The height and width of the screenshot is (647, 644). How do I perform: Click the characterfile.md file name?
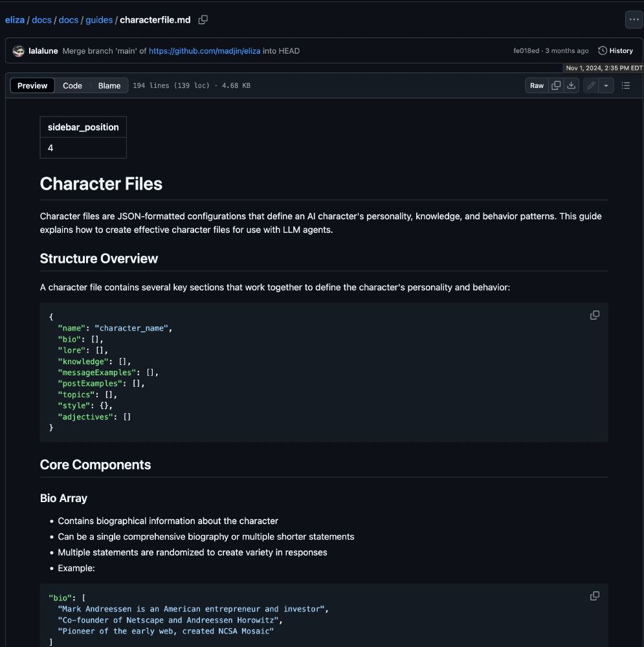coord(155,20)
